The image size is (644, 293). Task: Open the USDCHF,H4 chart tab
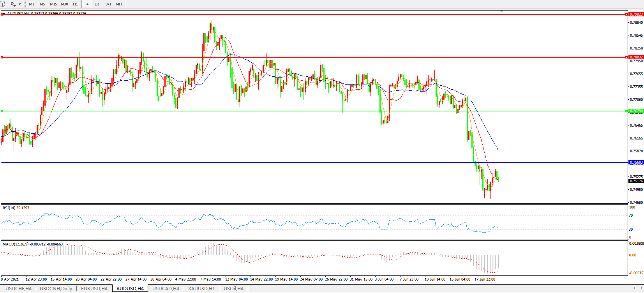tap(18, 288)
